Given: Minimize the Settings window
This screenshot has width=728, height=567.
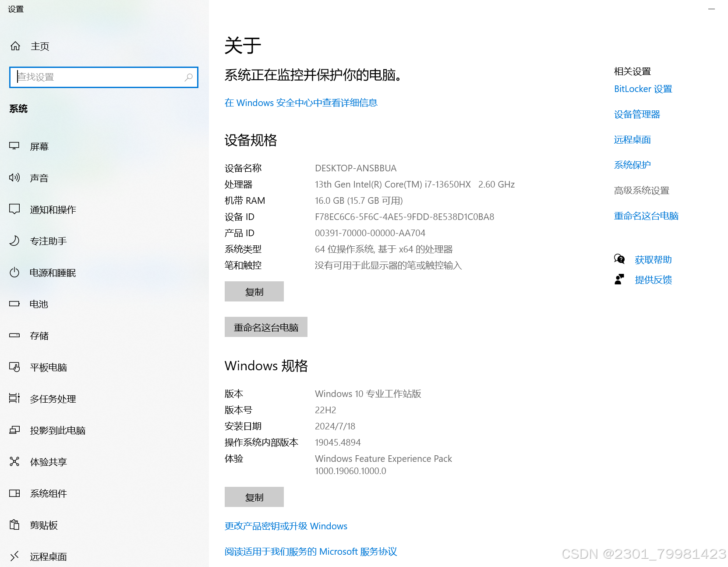Looking at the screenshot, I should coord(712,9).
